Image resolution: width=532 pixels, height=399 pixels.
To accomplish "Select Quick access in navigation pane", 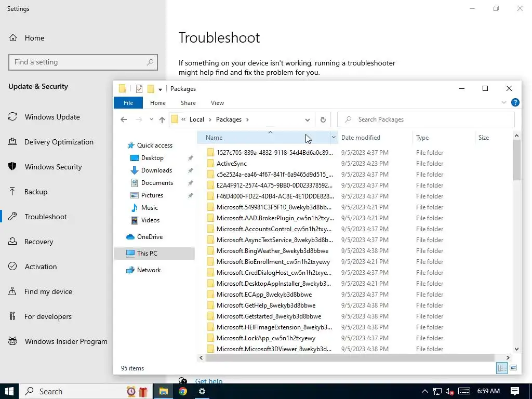I will click(x=154, y=145).
